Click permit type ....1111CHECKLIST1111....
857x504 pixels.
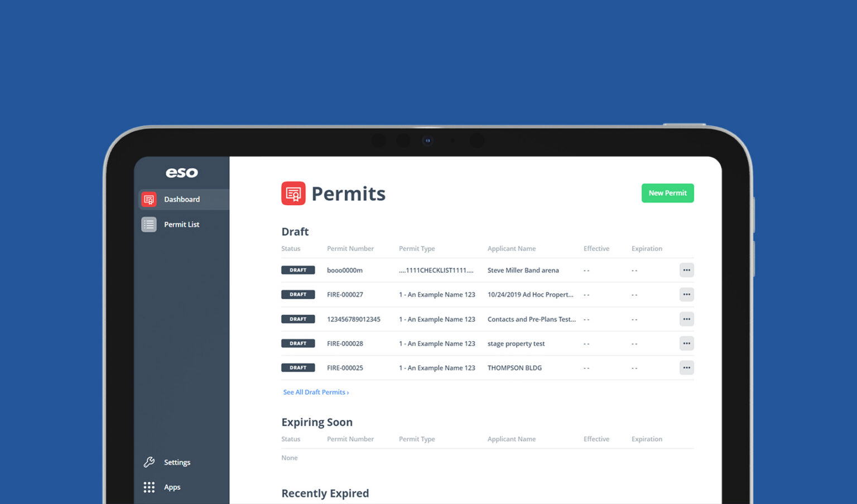click(436, 270)
